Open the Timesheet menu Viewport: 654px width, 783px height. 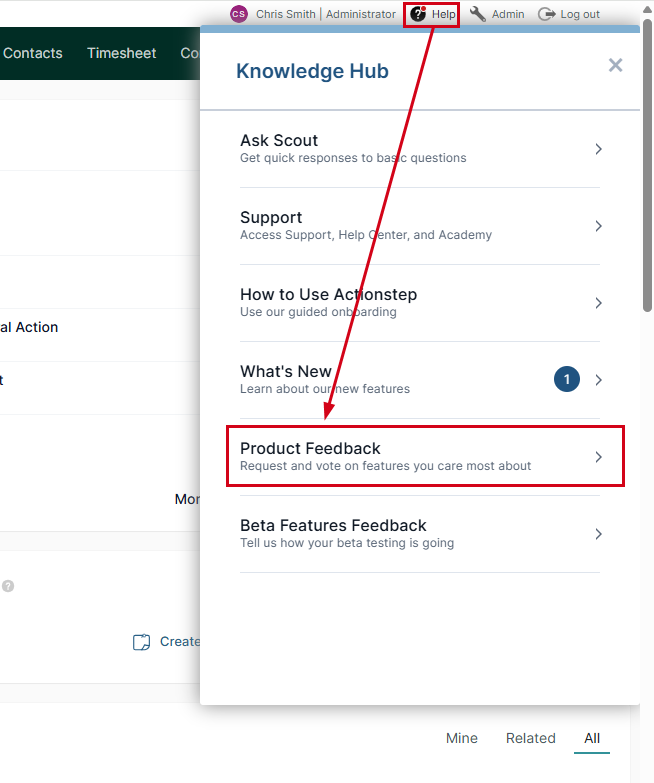(121, 53)
